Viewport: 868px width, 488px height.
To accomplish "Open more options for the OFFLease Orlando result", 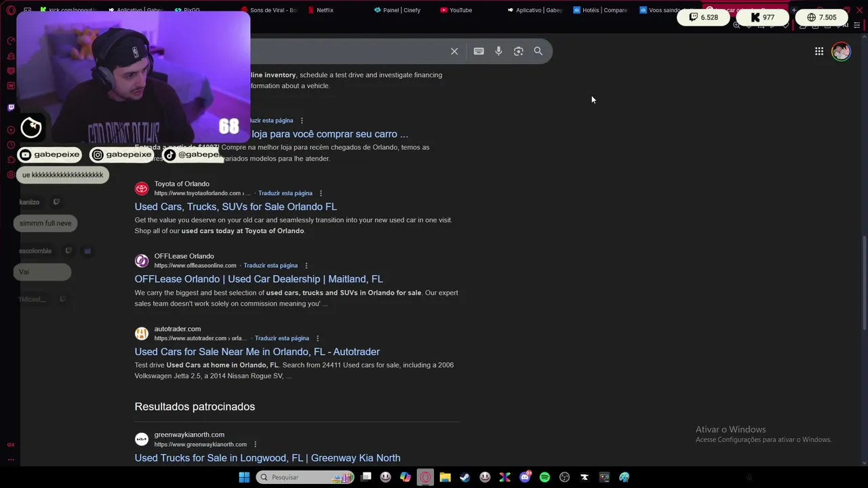I will (x=306, y=266).
